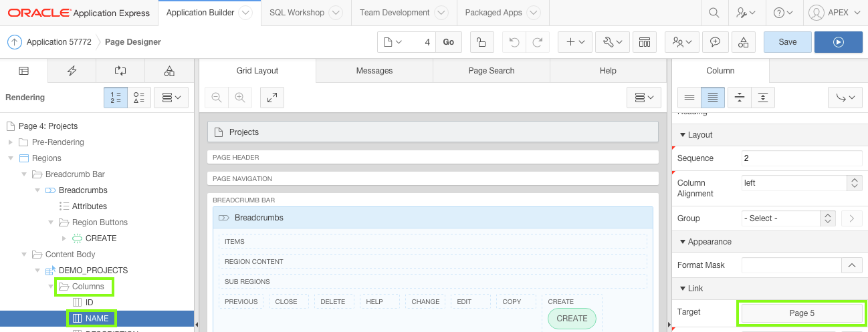The image size is (868, 332).
Task: Collapse the Breadcrumb Bar tree node
Action: 24,174
